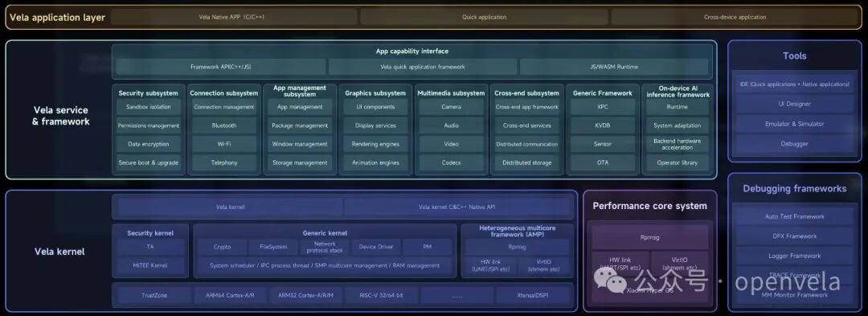Select the Cross-device application box
The width and height of the screenshot is (868, 316).
coord(735,17)
